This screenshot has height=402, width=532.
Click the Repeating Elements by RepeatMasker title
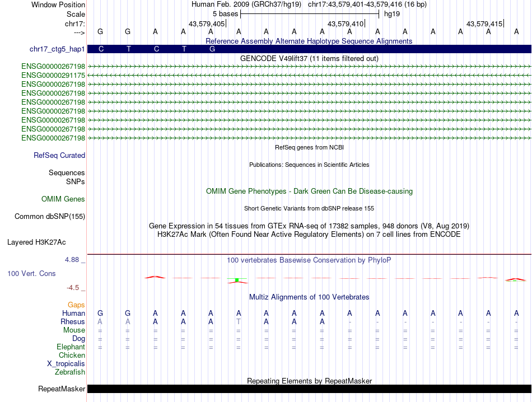point(309,381)
